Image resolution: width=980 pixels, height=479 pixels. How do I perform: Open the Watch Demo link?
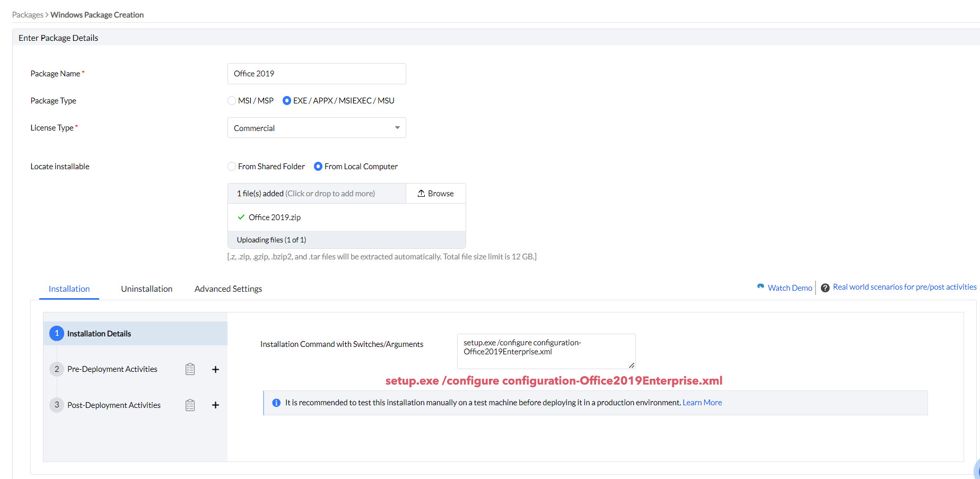pyautogui.click(x=790, y=288)
